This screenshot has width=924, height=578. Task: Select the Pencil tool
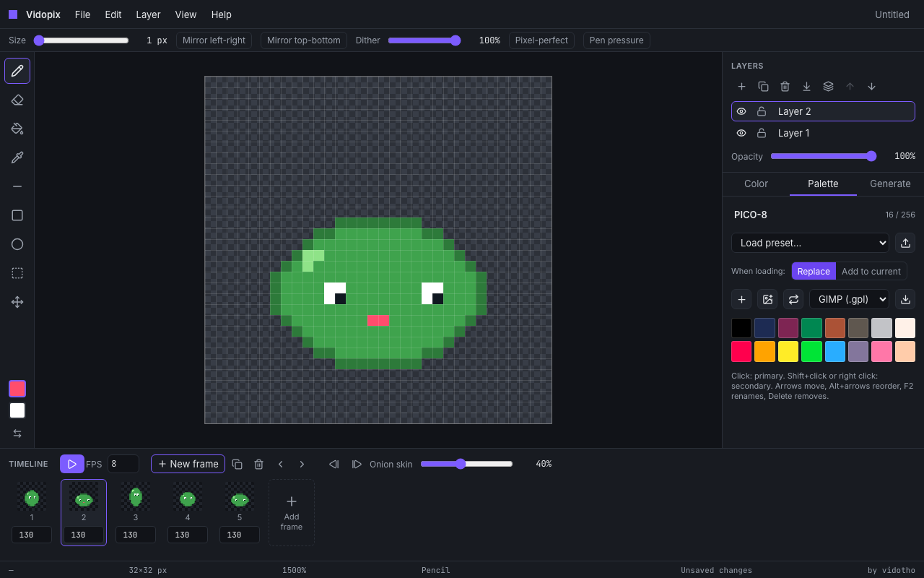(17, 71)
